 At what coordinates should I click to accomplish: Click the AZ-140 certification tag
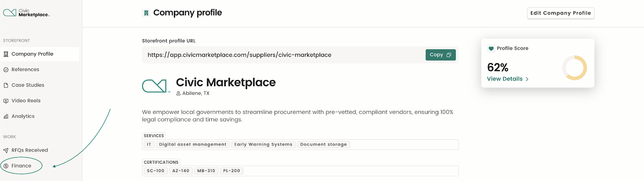pyautogui.click(x=181, y=171)
